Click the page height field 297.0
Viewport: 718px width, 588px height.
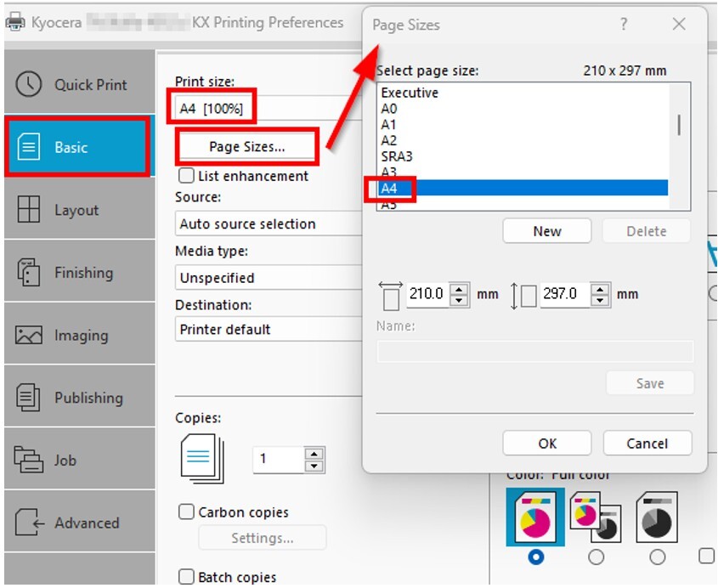[x=565, y=293]
